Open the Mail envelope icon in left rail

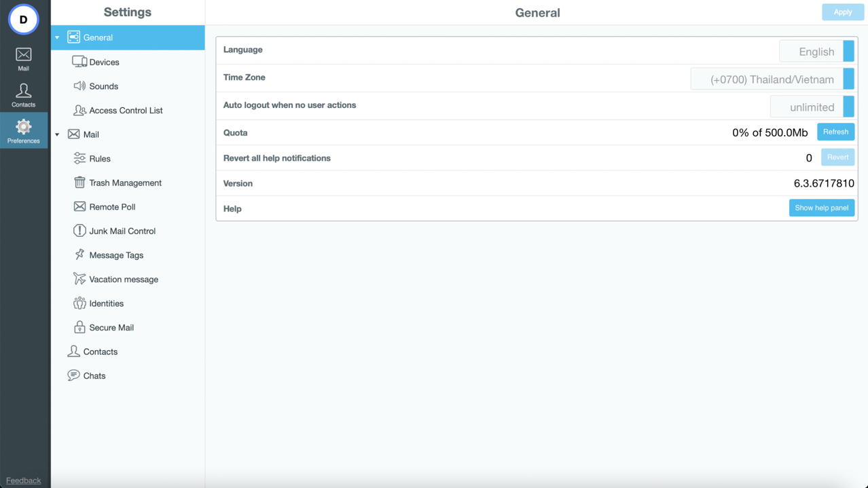(23, 55)
